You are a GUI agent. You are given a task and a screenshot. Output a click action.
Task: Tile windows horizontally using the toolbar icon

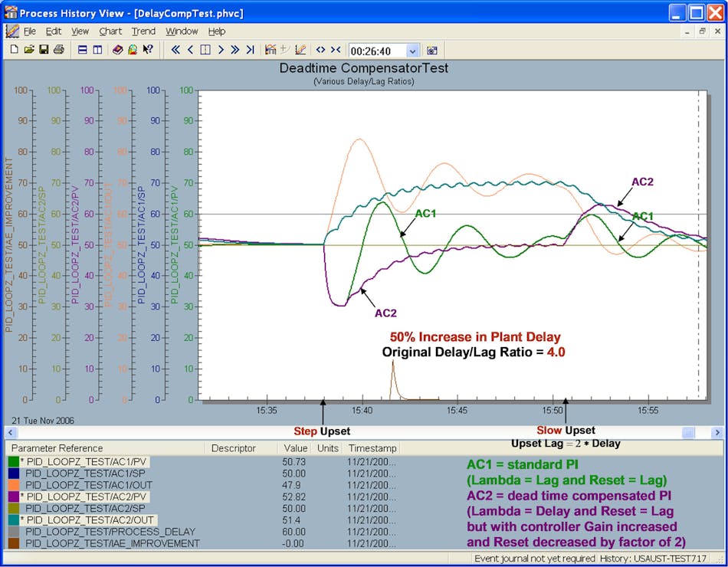(x=83, y=50)
